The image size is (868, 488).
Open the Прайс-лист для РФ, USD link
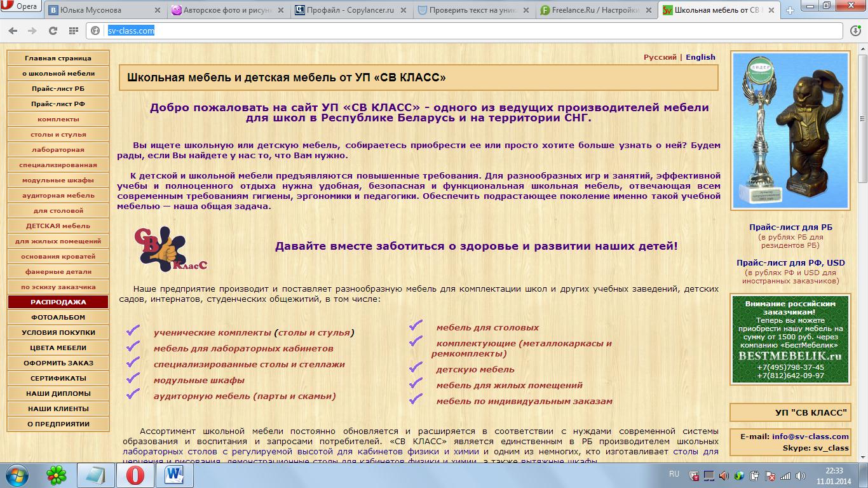pos(790,262)
